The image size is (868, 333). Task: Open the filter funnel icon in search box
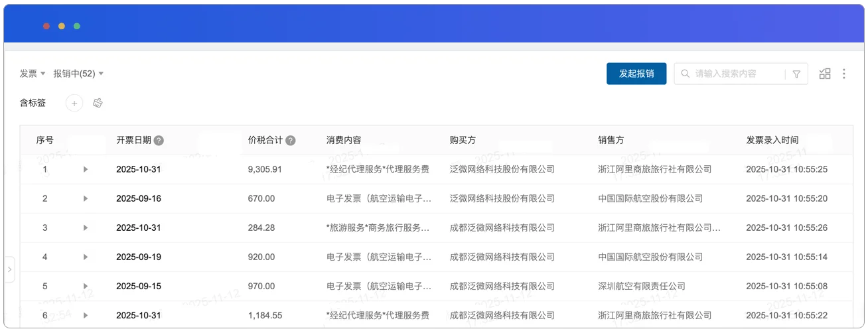tap(796, 74)
